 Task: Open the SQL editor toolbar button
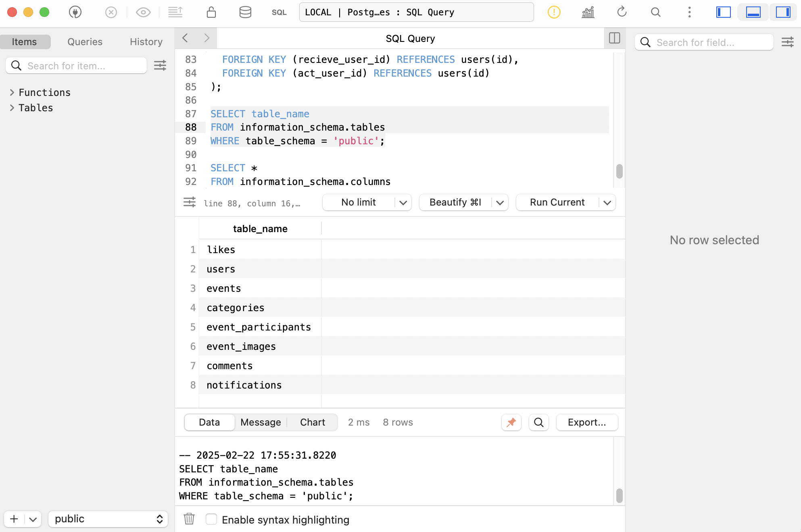coord(279,12)
